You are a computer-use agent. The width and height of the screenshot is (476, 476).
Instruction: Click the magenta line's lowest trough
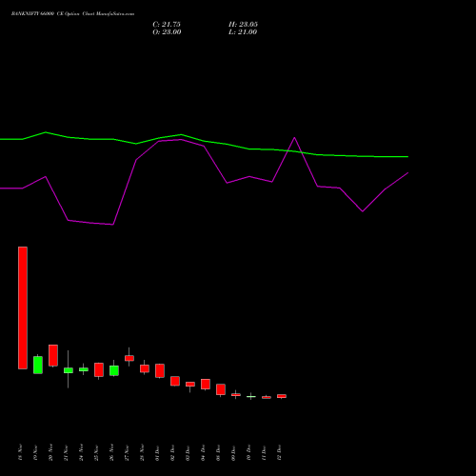pyautogui.click(x=113, y=225)
